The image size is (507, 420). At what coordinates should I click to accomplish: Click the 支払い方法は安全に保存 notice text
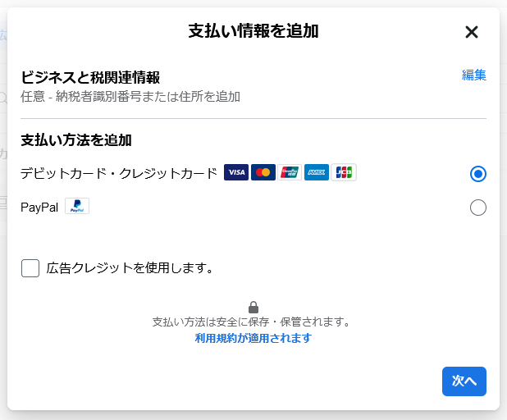pyautogui.click(x=252, y=322)
